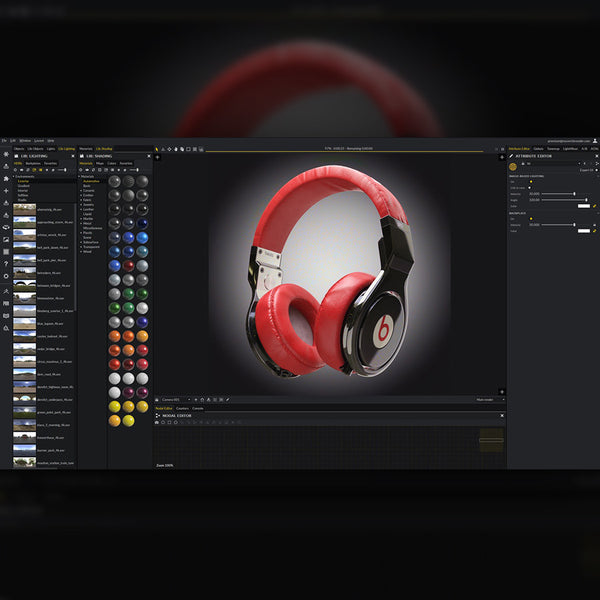Select the approaching_storm HDRI thumbnail

24,222
